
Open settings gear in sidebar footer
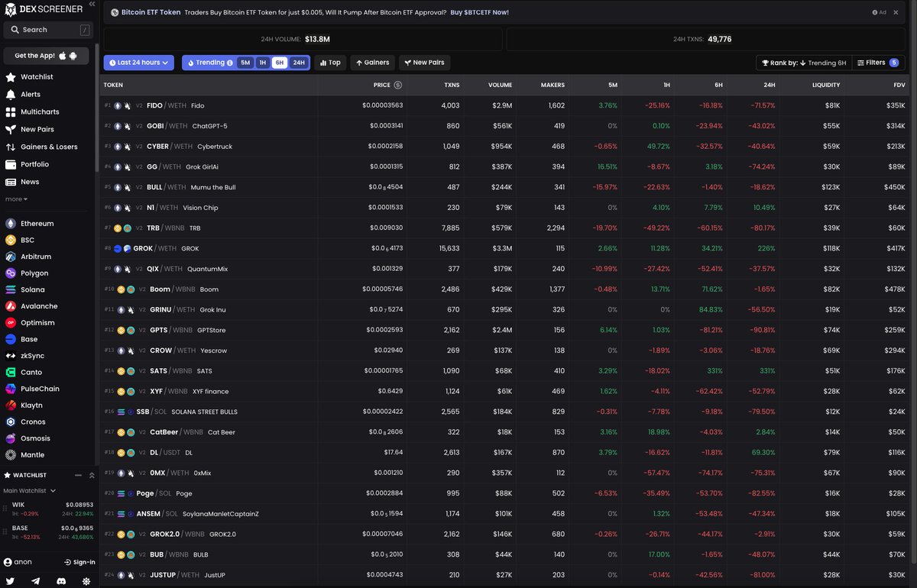[86, 581]
